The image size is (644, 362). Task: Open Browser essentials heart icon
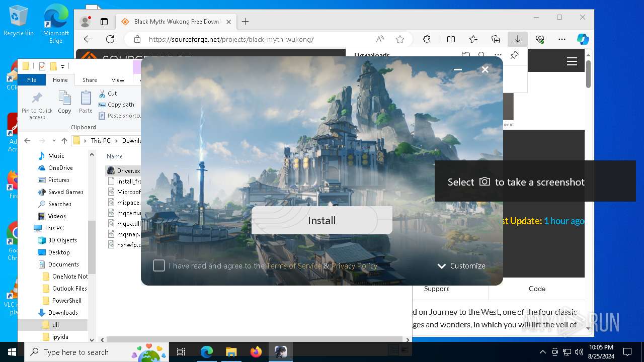coord(540,39)
